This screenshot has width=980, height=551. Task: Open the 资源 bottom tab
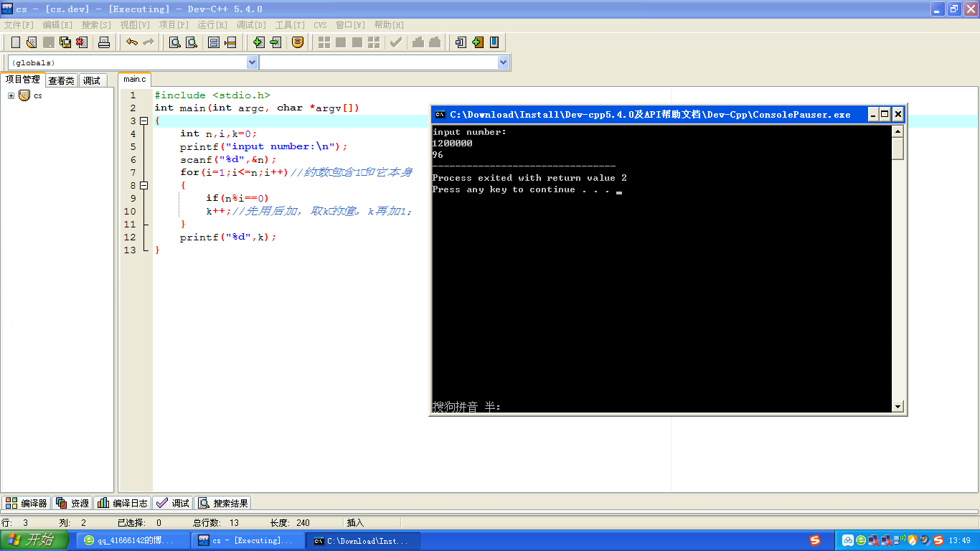point(72,503)
